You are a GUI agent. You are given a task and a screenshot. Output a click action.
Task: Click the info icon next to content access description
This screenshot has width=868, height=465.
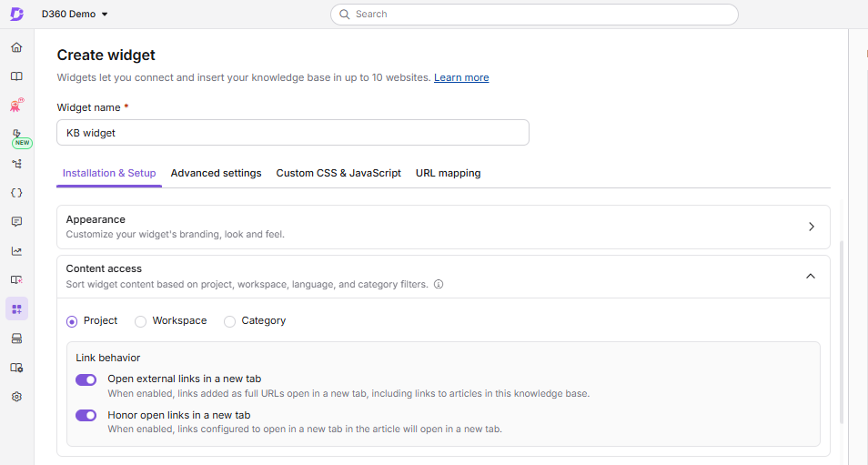(x=439, y=284)
